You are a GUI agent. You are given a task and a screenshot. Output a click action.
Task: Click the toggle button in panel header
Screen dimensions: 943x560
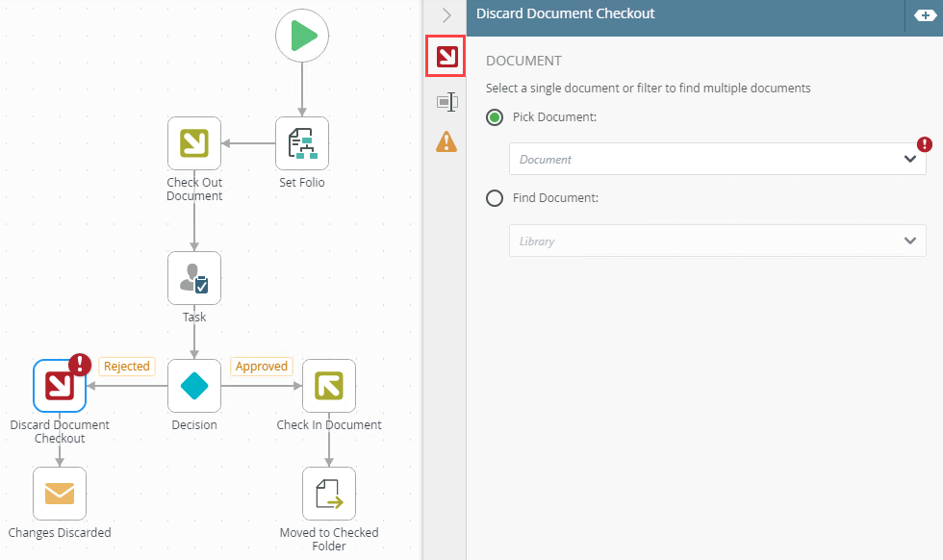[x=926, y=15]
